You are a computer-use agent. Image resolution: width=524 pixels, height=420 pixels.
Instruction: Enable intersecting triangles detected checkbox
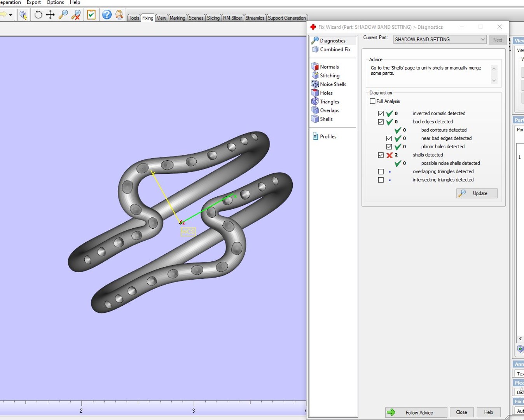pyautogui.click(x=381, y=180)
